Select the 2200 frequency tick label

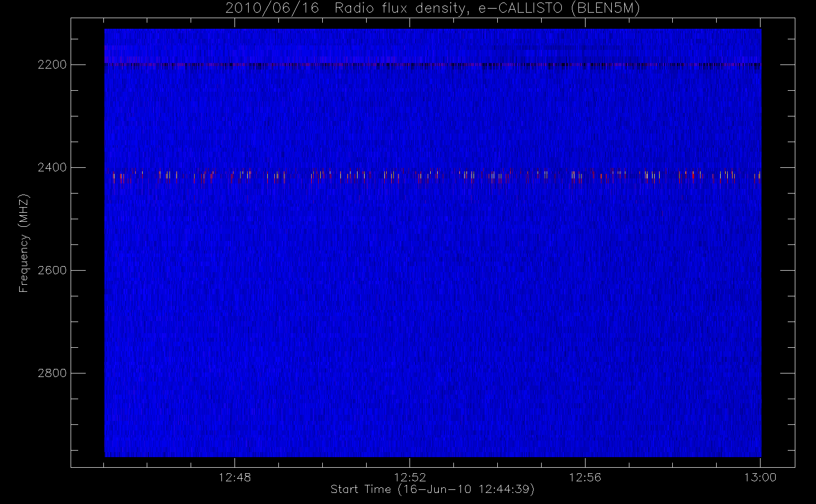[52, 65]
